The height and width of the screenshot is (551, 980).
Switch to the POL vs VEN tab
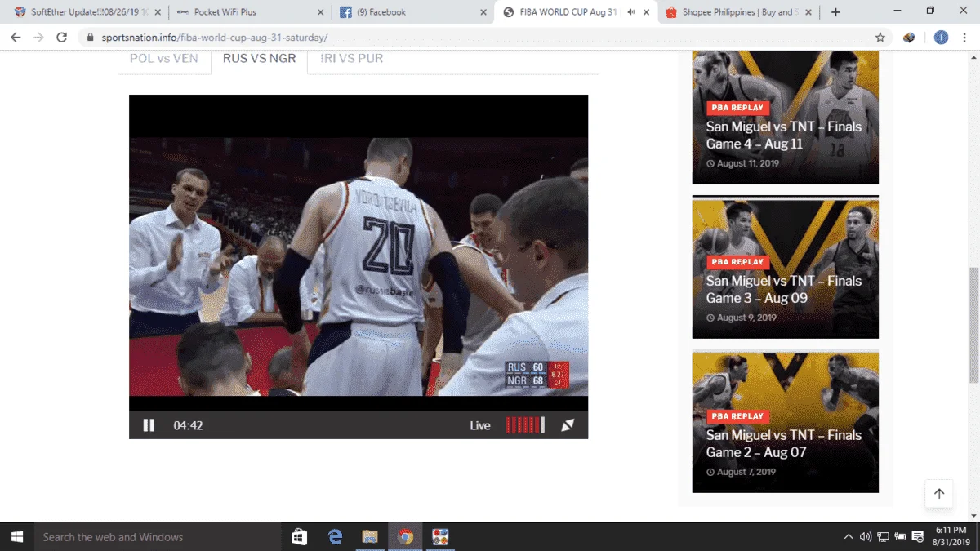(164, 59)
